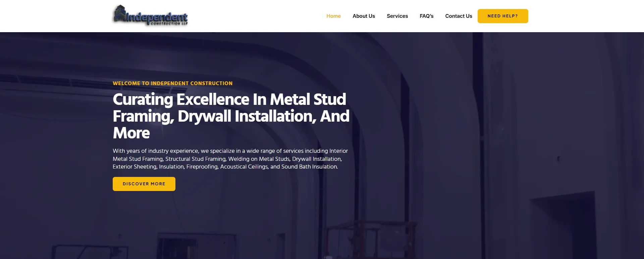
Task: Click the building graphic in the logo
Action: coord(119,14)
